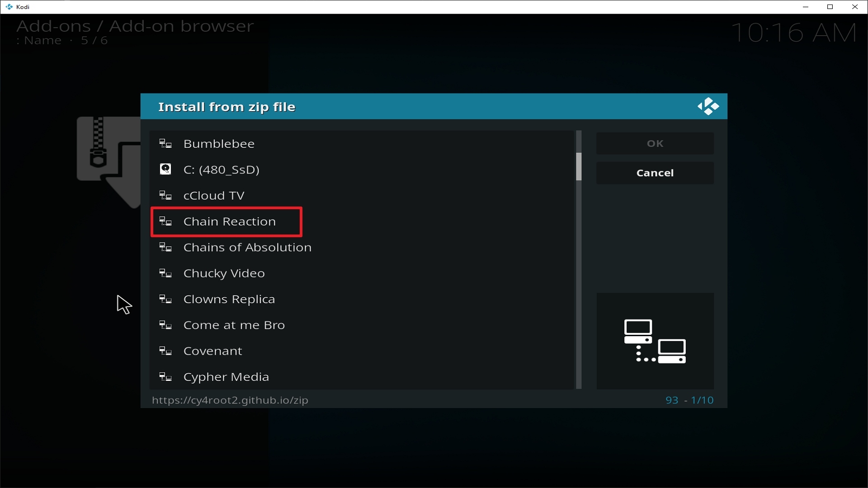
Task: Click the network icon beside Chucky Video
Action: tap(165, 273)
